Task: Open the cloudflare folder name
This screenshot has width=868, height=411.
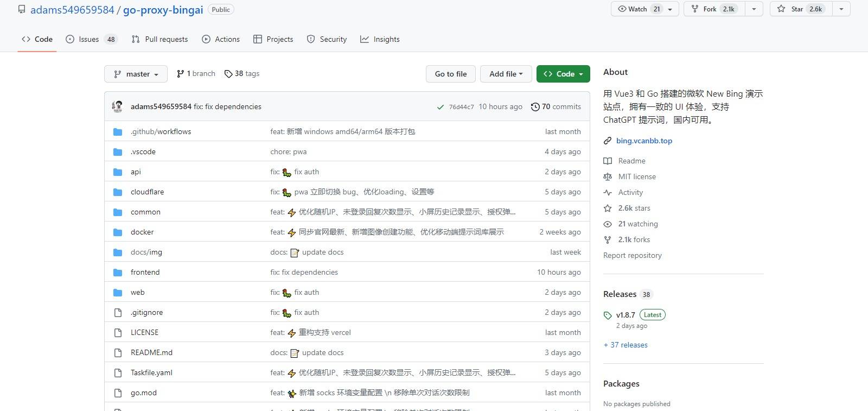Action: coord(147,192)
